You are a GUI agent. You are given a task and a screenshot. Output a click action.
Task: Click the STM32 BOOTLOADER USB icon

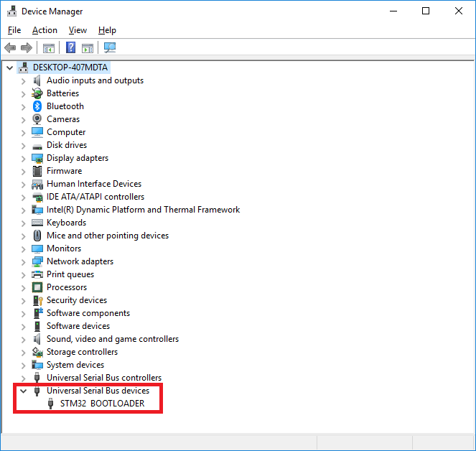click(x=51, y=404)
